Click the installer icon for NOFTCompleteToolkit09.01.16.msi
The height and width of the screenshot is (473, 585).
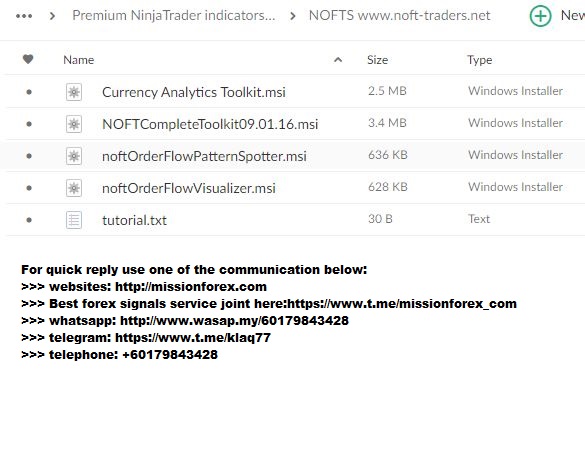click(x=74, y=124)
